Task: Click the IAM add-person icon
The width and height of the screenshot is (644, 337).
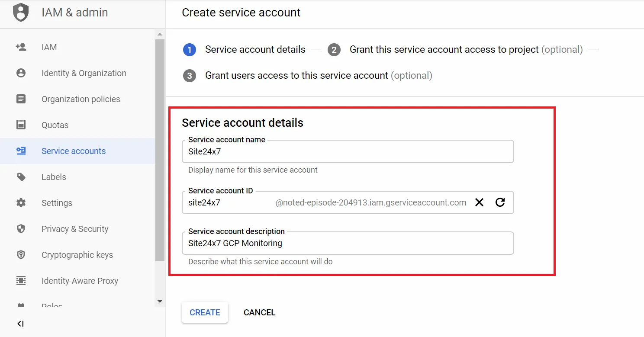Action: [21, 47]
